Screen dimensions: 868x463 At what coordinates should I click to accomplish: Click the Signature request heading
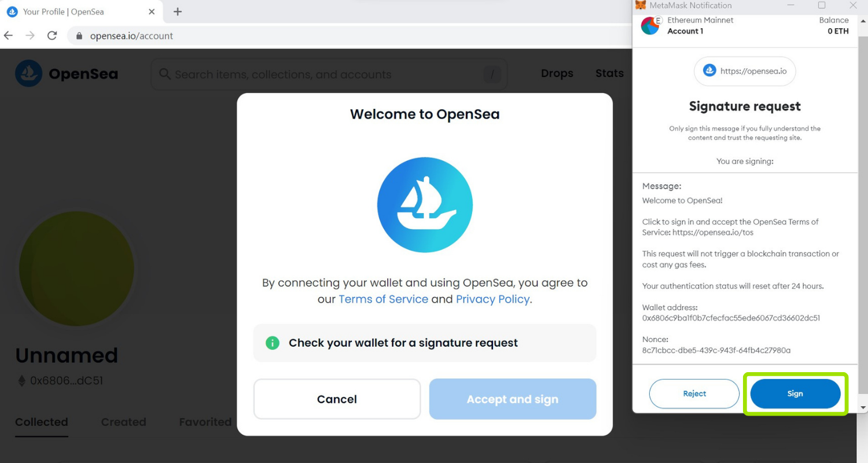(x=745, y=106)
